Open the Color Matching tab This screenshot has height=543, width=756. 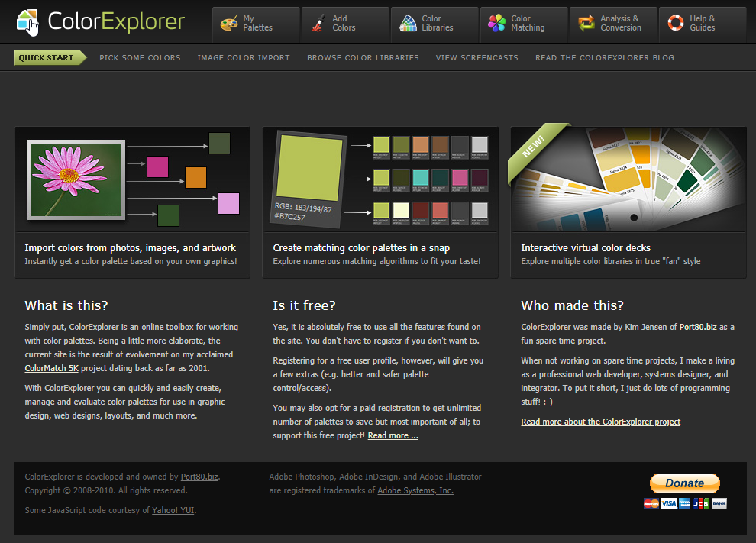524,25
